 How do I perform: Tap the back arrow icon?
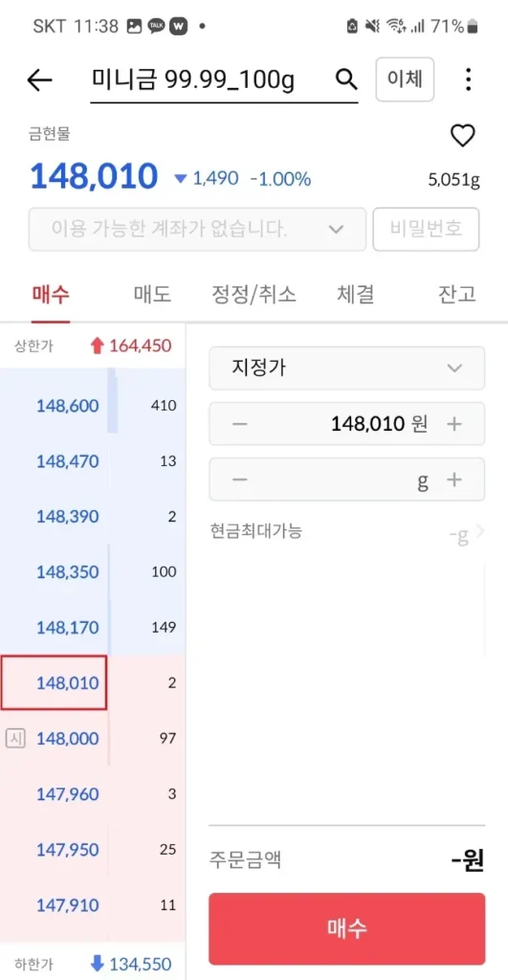(x=39, y=80)
